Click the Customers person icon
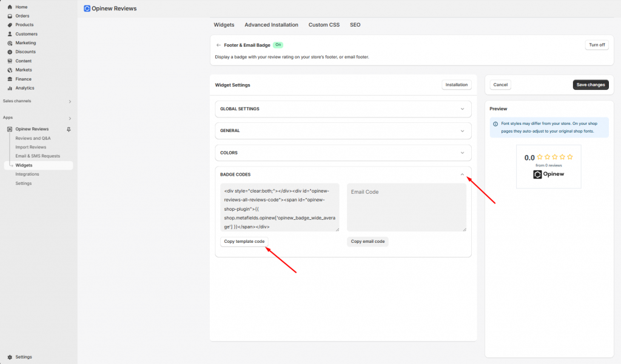This screenshot has width=621, height=364. click(10, 34)
